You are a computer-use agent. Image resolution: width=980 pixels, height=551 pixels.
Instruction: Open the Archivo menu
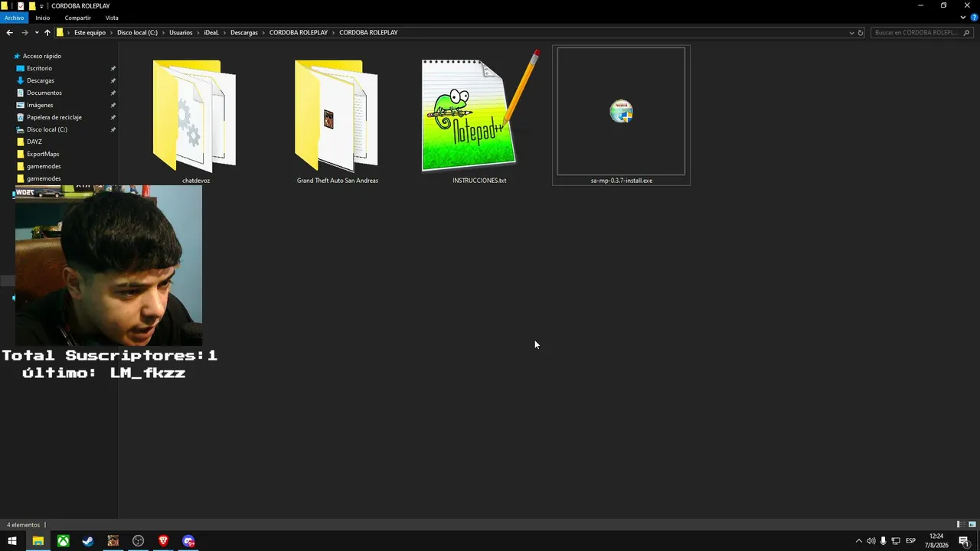tap(14, 18)
